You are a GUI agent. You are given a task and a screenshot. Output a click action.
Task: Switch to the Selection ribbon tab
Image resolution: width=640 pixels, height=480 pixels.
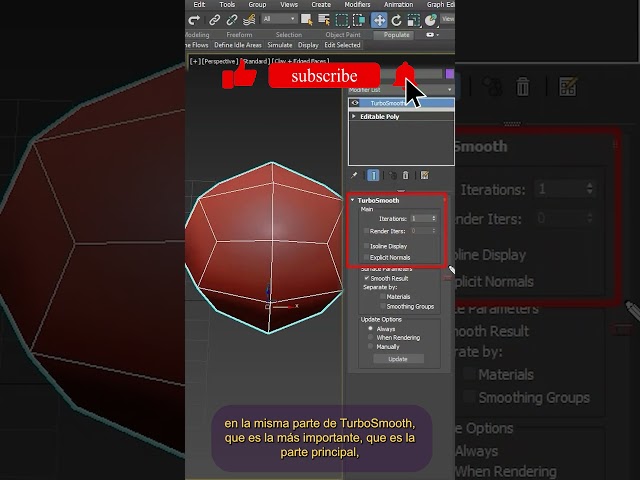(289, 35)
